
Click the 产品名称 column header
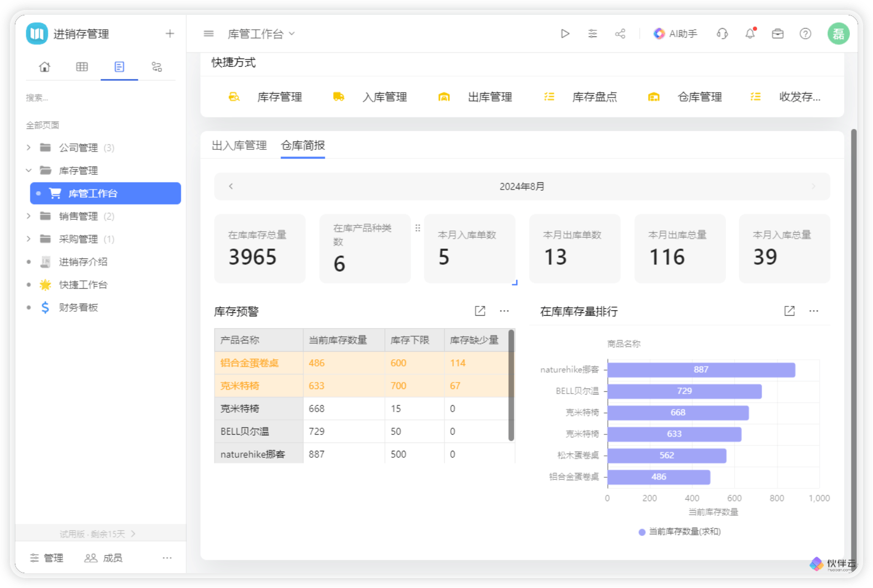259,340
